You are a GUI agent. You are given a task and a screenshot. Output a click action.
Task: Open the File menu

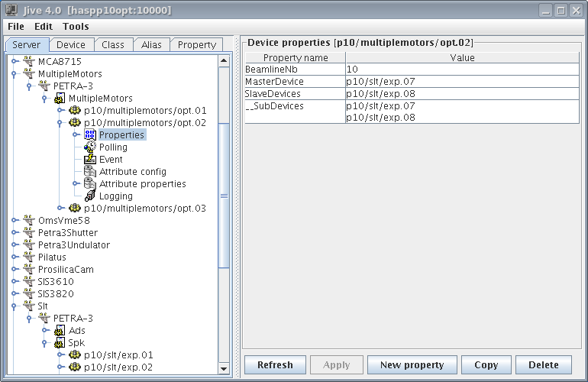16,26
